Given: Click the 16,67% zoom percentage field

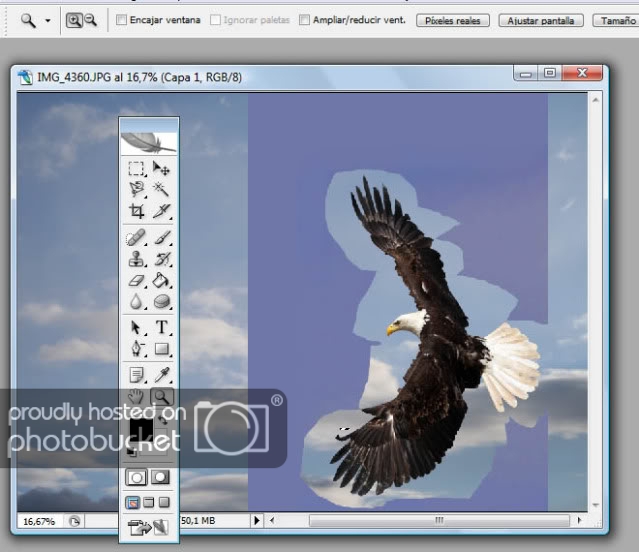Looking at the screenshot, I should pos(39,521).
